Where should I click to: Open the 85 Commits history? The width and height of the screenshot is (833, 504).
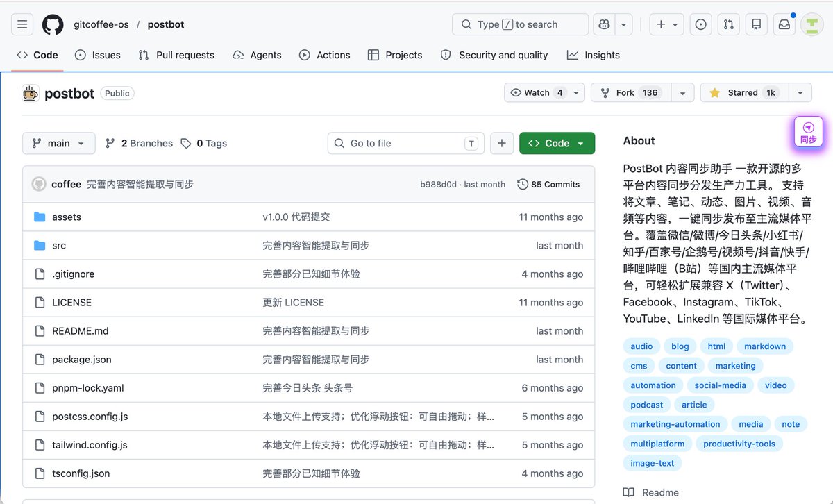click(548, 184)
